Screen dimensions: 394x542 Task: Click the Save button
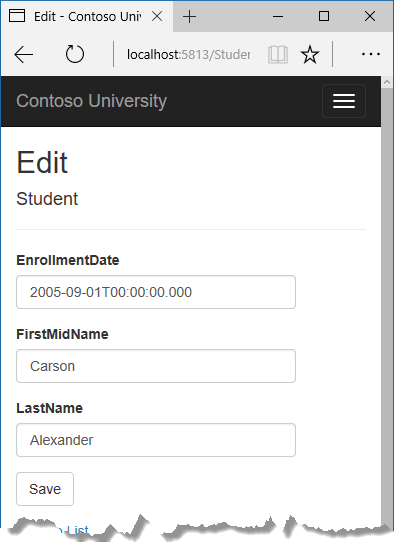click(x=45, y=489)
